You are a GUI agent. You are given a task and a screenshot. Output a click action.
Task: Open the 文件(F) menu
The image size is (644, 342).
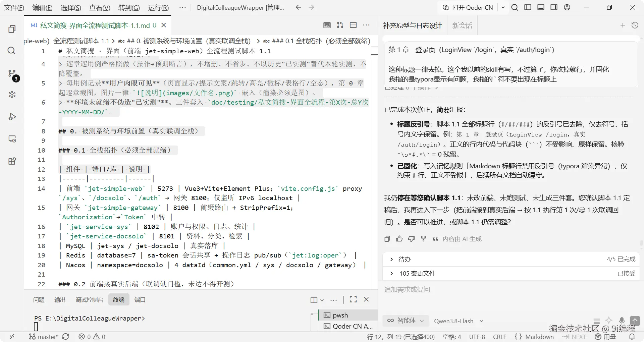[x=14, y=7]
